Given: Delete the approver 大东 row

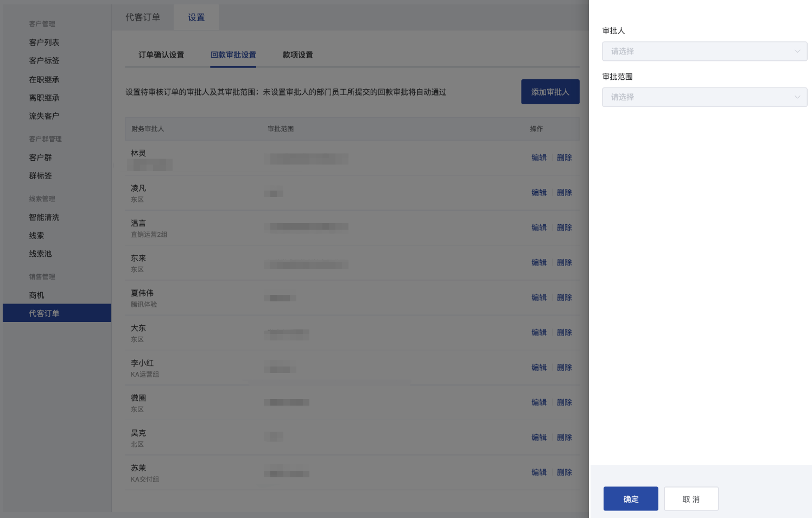Looking at the screenshot, I should (564, 332).
